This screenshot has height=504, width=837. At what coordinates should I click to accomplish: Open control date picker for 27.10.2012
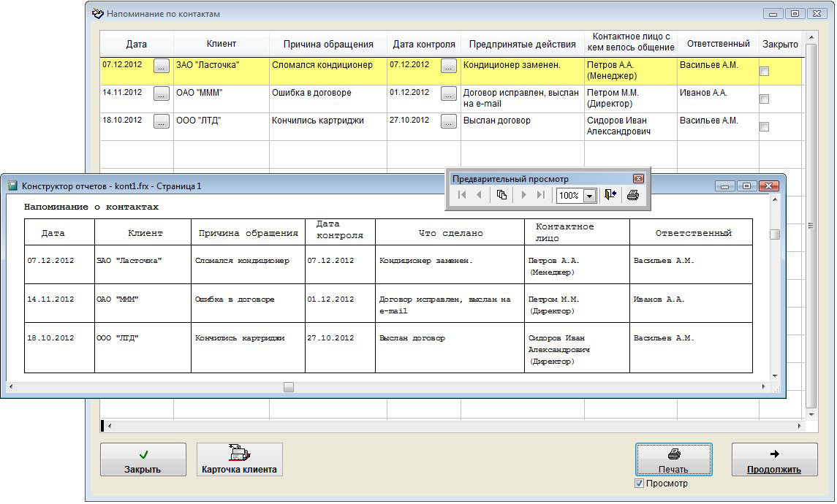point(449,121)
